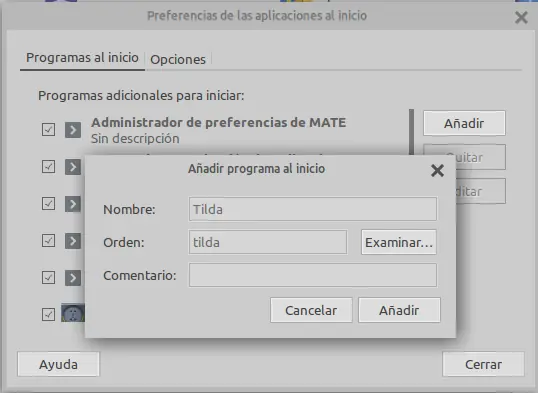Open the Examinar... file browser

399,242
